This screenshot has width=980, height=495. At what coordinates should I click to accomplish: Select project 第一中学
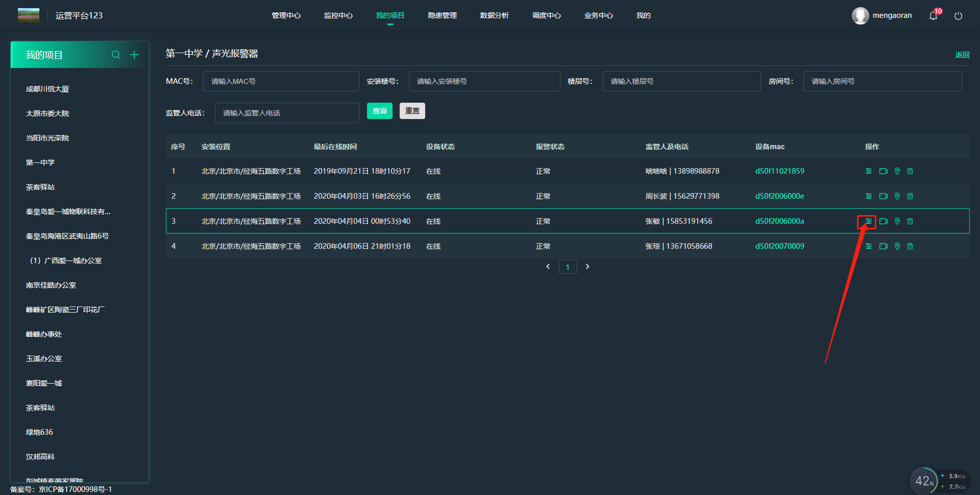pos(40,162)
